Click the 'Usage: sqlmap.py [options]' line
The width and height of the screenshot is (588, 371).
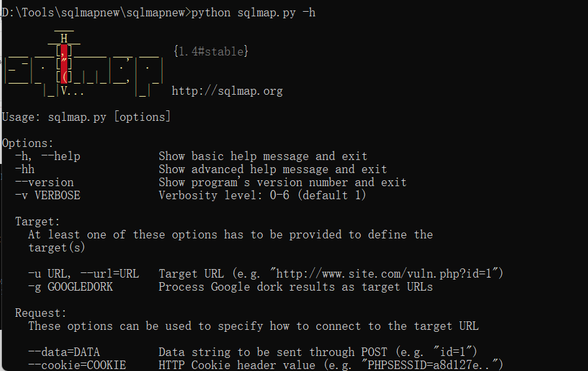pyautogui.click(x=86, y=117)
